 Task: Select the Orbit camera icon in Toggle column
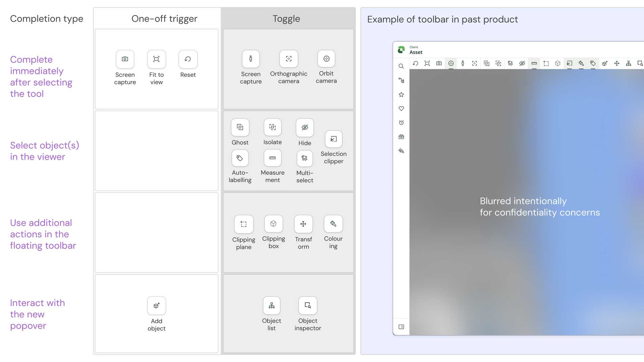[x=326, y=59]
